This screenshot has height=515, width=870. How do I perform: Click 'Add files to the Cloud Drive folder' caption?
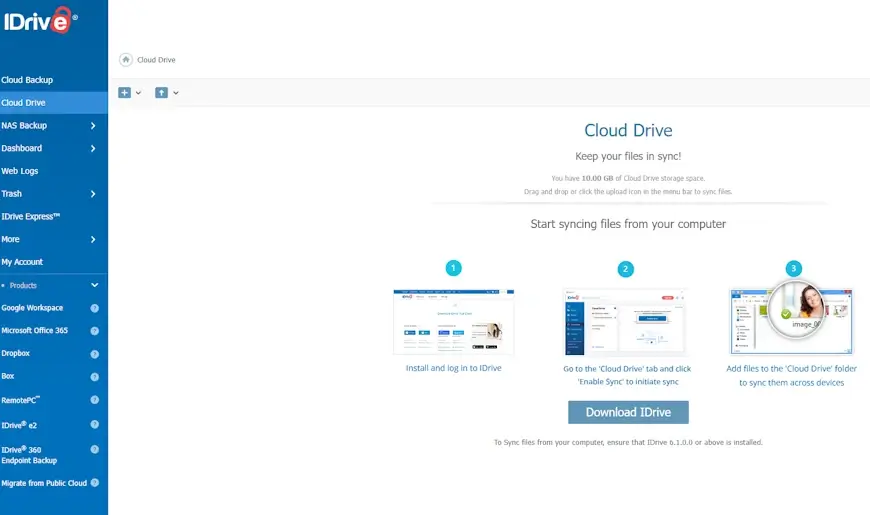click(792, 376)
